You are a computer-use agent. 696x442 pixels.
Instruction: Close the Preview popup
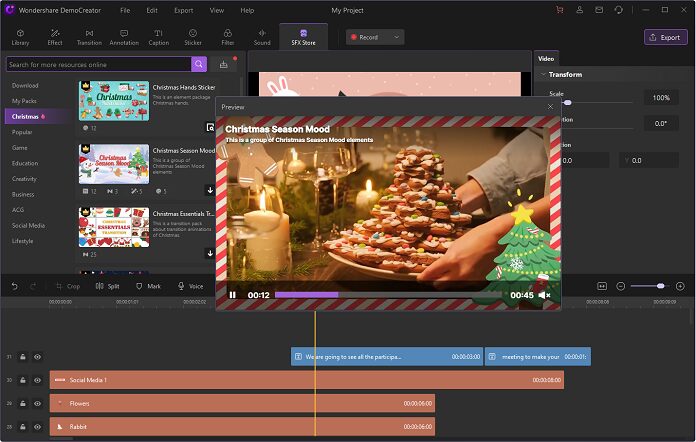(x=550, y=107)
